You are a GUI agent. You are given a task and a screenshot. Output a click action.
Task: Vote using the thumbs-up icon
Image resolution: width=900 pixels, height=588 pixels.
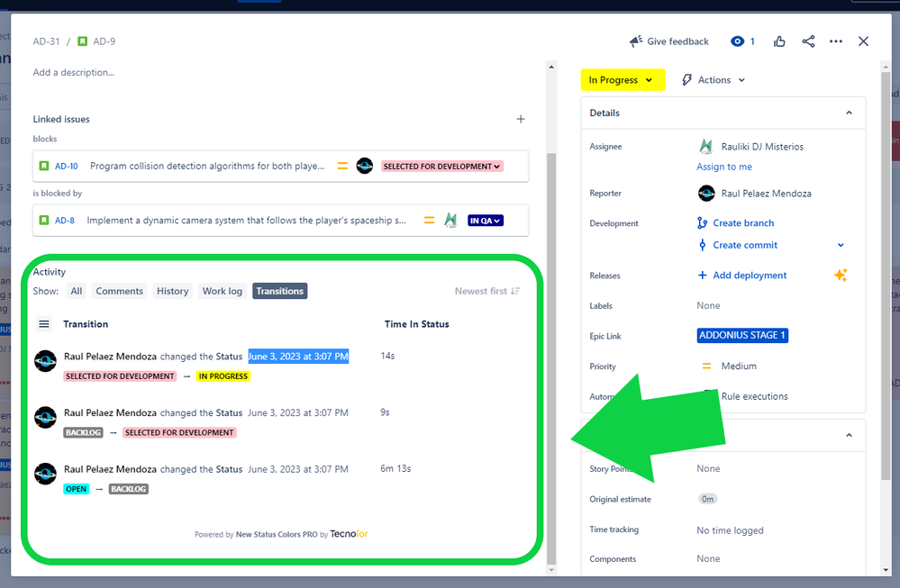coord(778,41)
